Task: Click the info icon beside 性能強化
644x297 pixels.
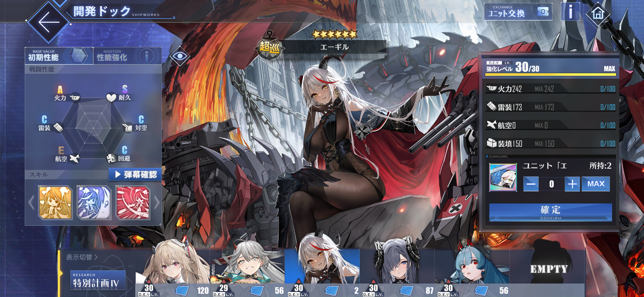Action: click(x=147, y=55)
